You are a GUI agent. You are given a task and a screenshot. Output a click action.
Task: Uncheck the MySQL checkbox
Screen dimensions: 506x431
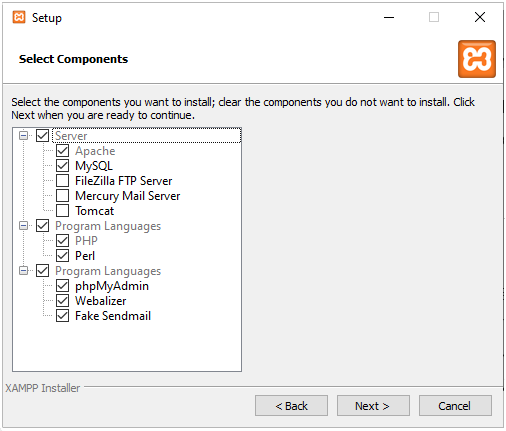pyautogui.click(x=63, y=166)
